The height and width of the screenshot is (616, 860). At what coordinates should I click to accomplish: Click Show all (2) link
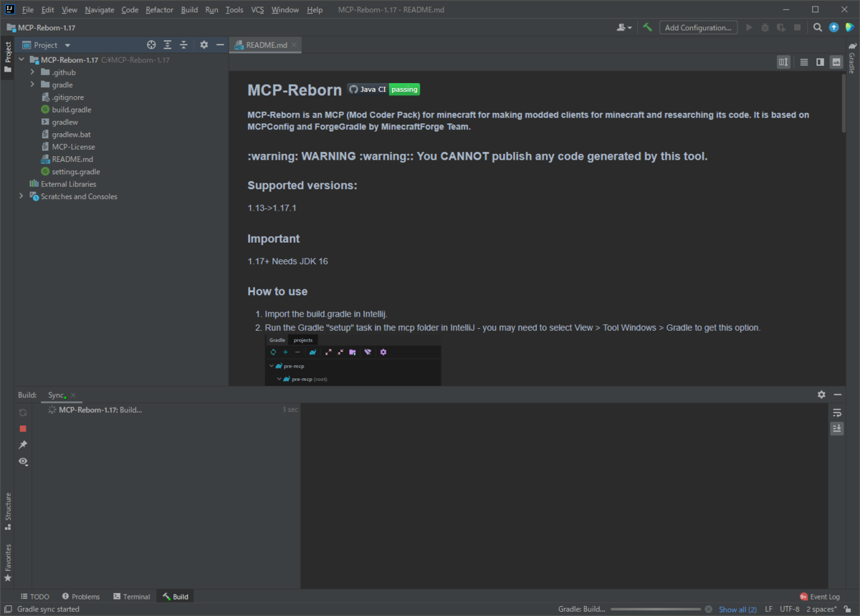737,610
